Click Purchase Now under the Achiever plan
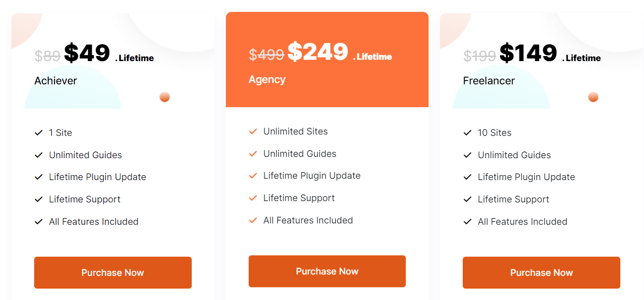The height and width of the screenshot is (300, 644). click(x=112, y=273)
